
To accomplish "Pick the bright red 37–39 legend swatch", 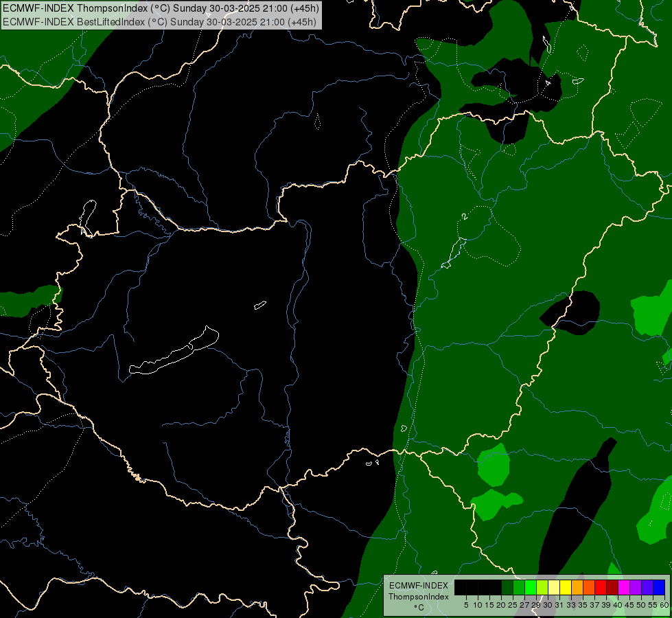I will 601,587.
